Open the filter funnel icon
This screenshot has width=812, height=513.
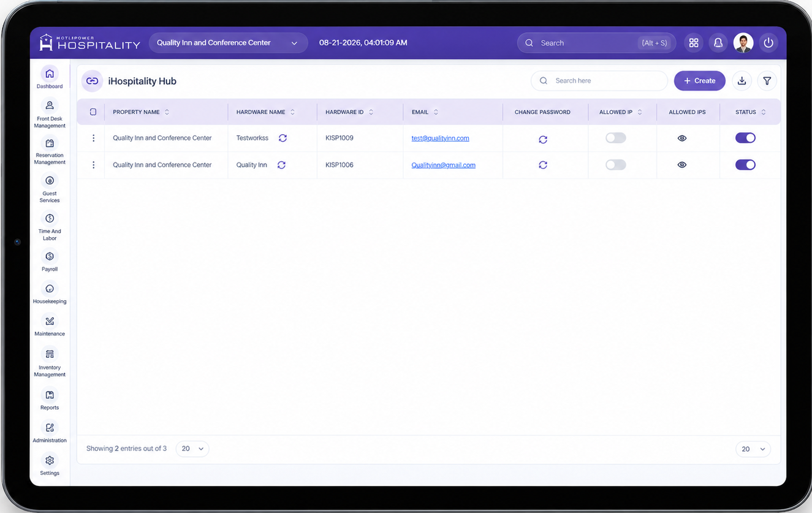tap(767, 81)
